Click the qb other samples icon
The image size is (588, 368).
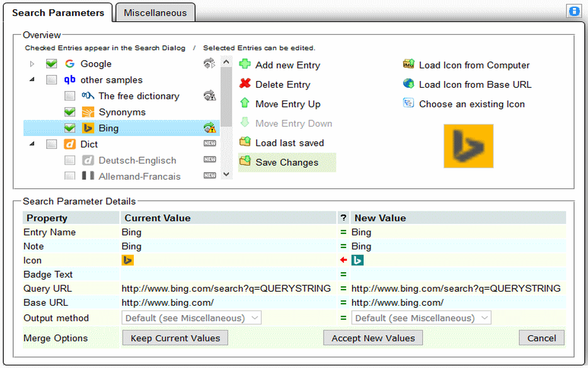pyautogui.click(x=70, y=80)
